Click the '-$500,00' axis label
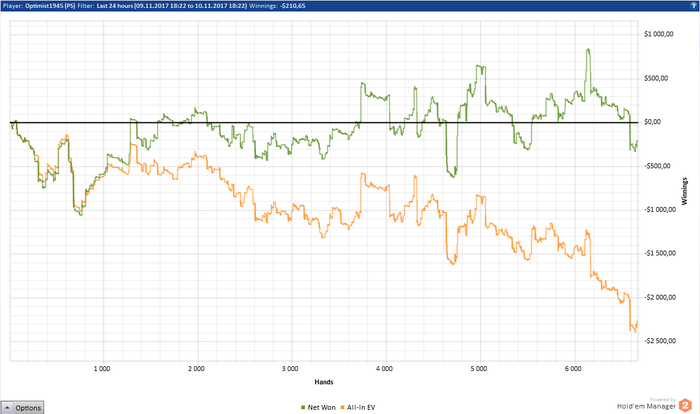 coord(657,166)
